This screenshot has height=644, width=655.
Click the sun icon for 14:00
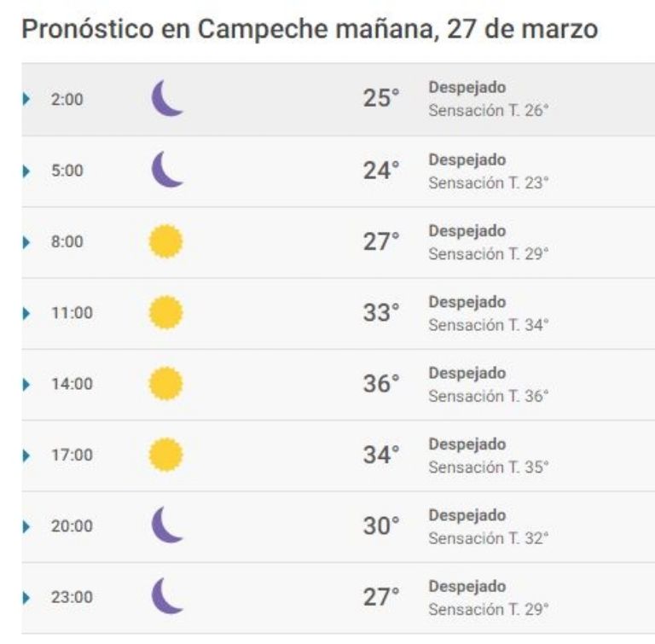click(x=166, y=384)
